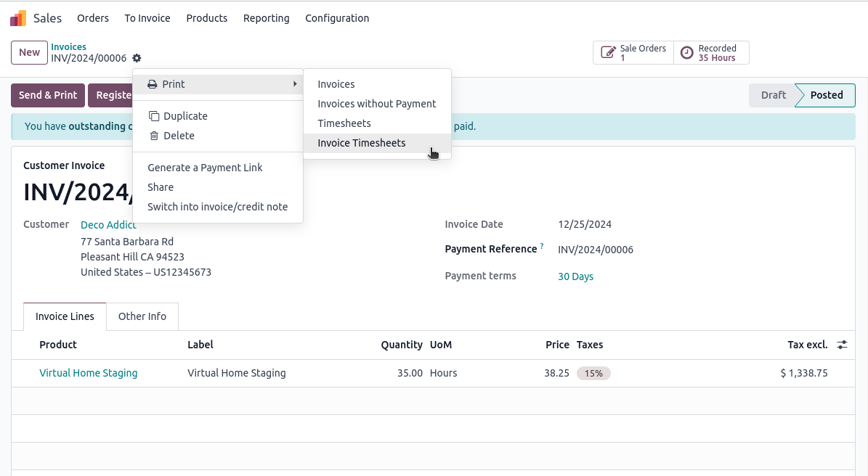Click the Sale Orders edit icon
The image size is (868, 476).
pos(608,53)
